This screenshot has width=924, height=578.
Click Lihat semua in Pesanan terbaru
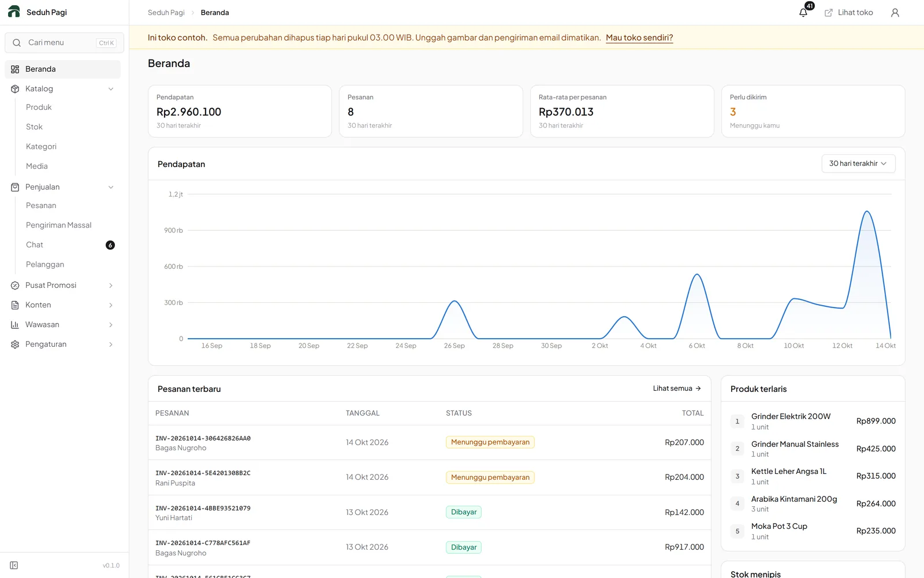click(x=677, y=388)
